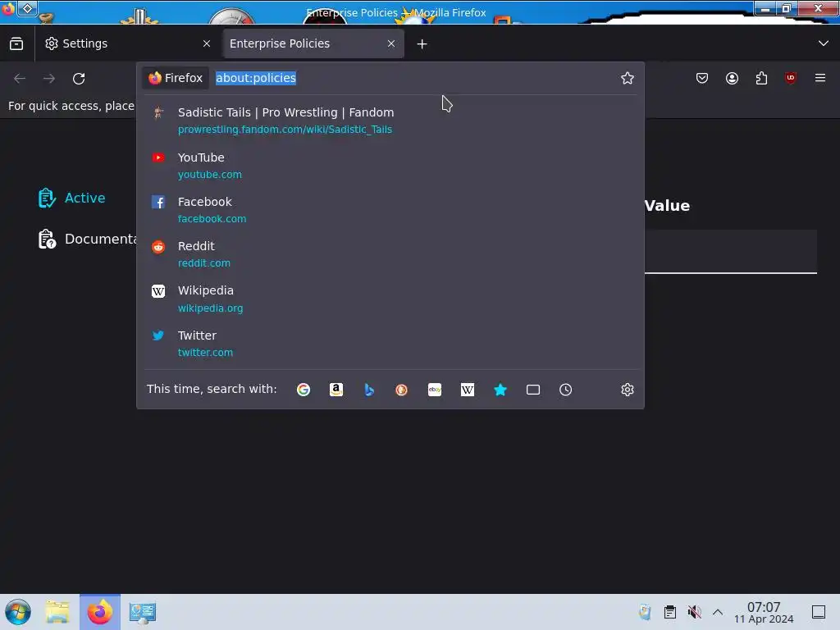Open the Facebook suggestion
This screenshot has height=630, width=840.
390,210
